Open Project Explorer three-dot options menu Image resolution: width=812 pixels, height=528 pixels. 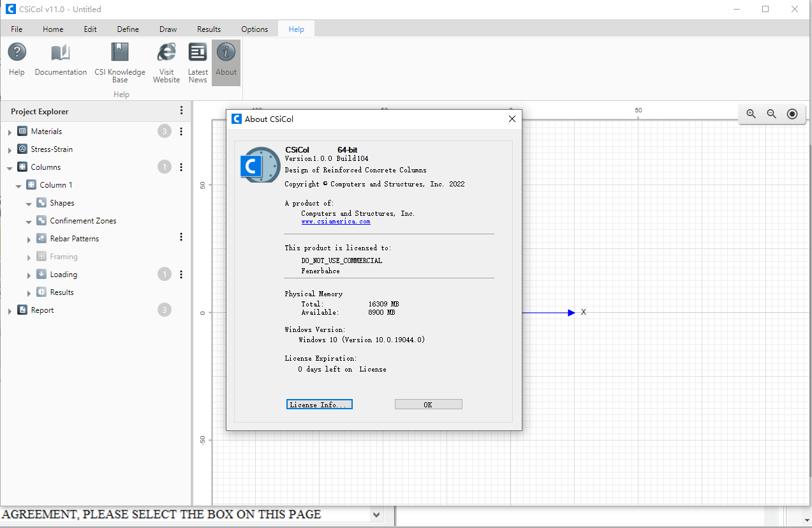[x=181, y=111]
